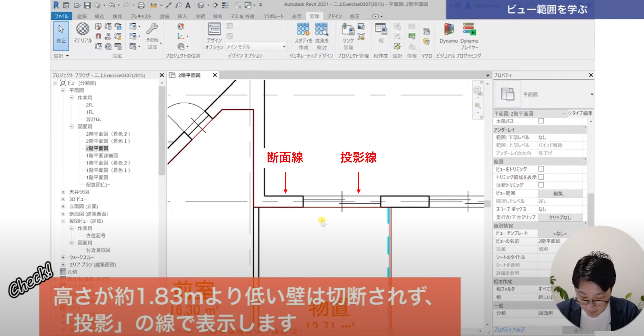Click the Print icon in quick access toolbar
The height and width of the screenshot is (336, 644).
[x=141, y=5]
